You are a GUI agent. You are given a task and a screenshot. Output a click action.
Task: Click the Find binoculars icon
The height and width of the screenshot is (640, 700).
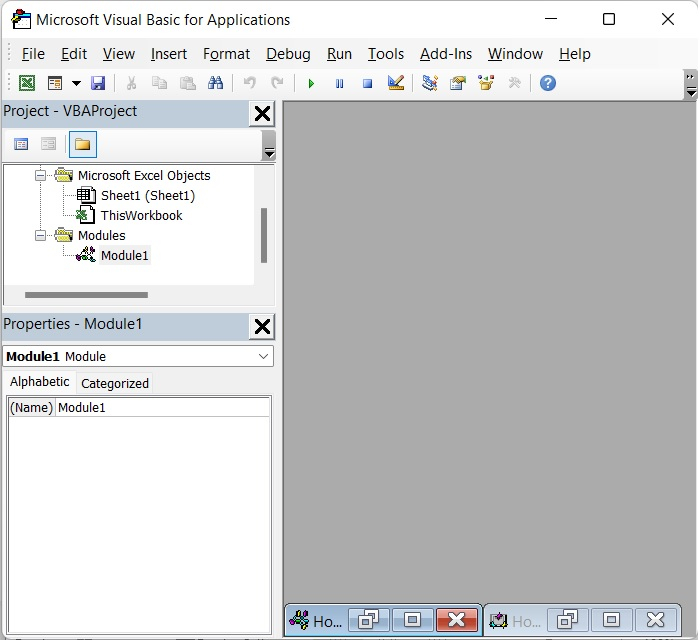pos(216,83)
